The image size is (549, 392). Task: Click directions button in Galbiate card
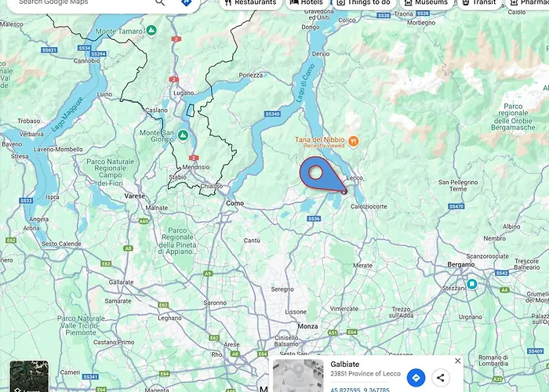click(x=416, y=377)
